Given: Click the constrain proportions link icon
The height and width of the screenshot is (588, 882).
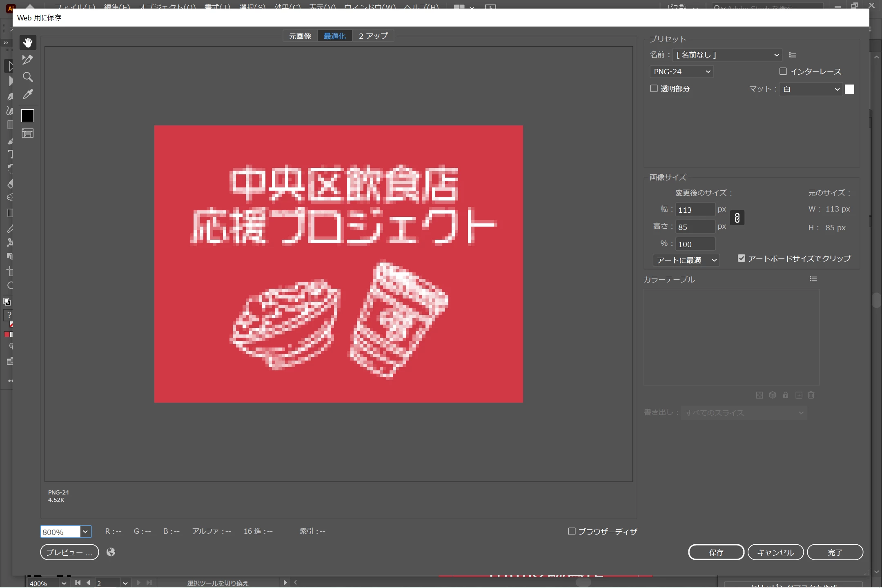Looking at the screenshot, I should coord(737,218).
